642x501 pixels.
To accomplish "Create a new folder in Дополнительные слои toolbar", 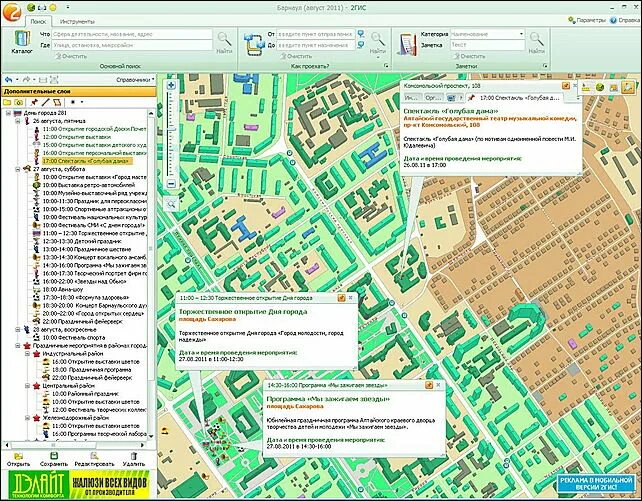I will pyautogui.click(x=7, y=102).
